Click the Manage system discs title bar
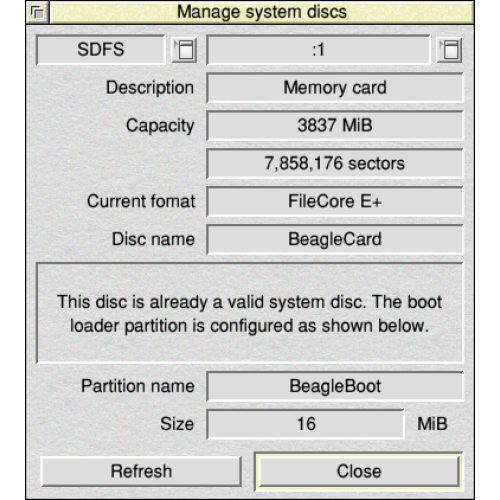500x500 pixels. pyautogui.click(x=262, y=13)
